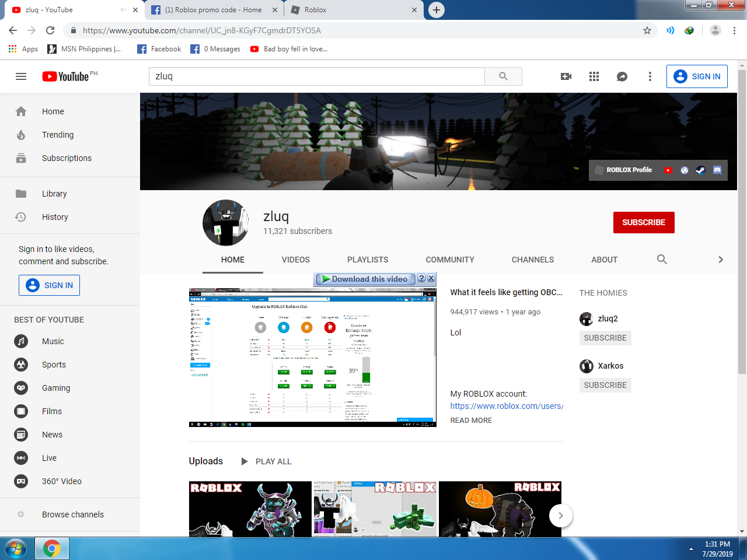
Task: Open the create video camera icon
Action: [x=566, y=76]
